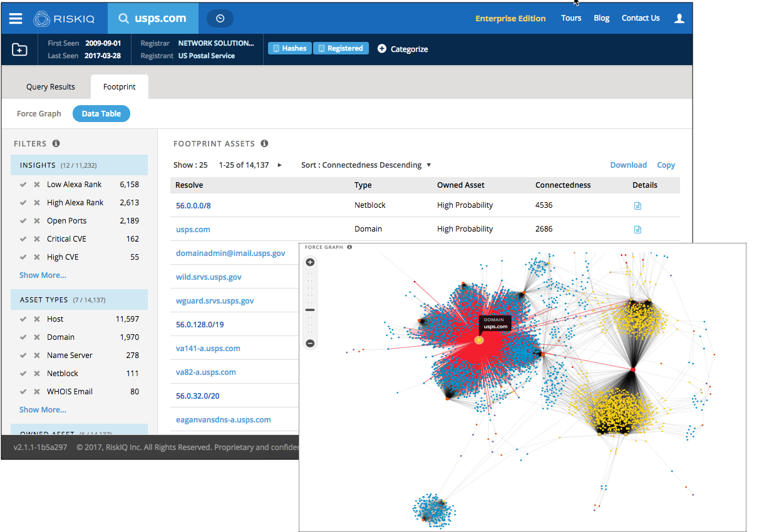Open details icon for 56.0.0.0/8

pos(638,206)
